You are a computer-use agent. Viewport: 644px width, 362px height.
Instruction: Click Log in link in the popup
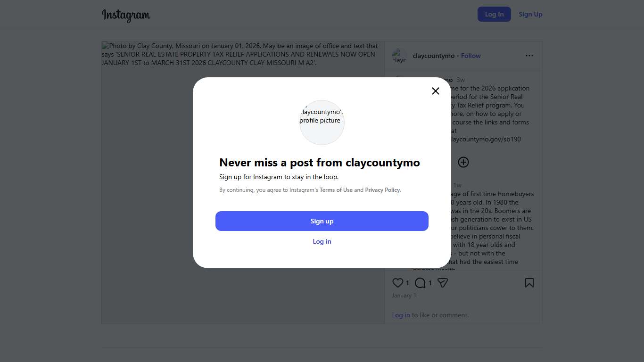point(322,241)
